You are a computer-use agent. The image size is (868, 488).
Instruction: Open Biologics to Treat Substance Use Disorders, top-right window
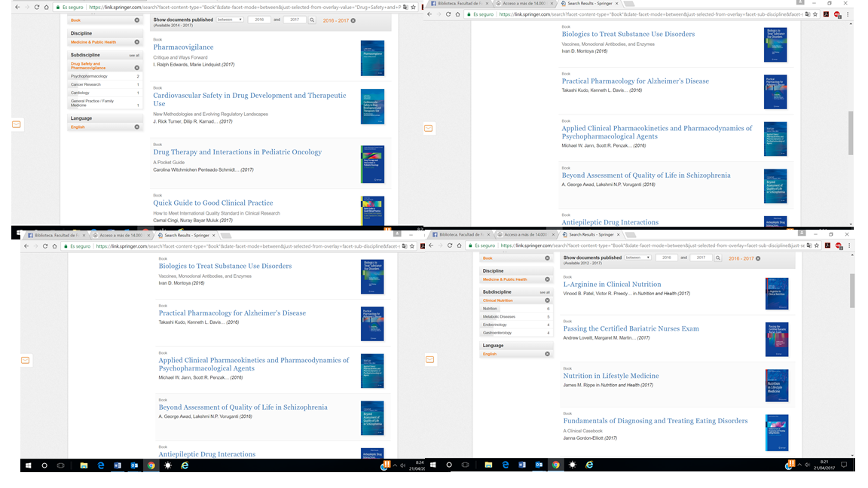pyautogui.click(x=628, y=35)
